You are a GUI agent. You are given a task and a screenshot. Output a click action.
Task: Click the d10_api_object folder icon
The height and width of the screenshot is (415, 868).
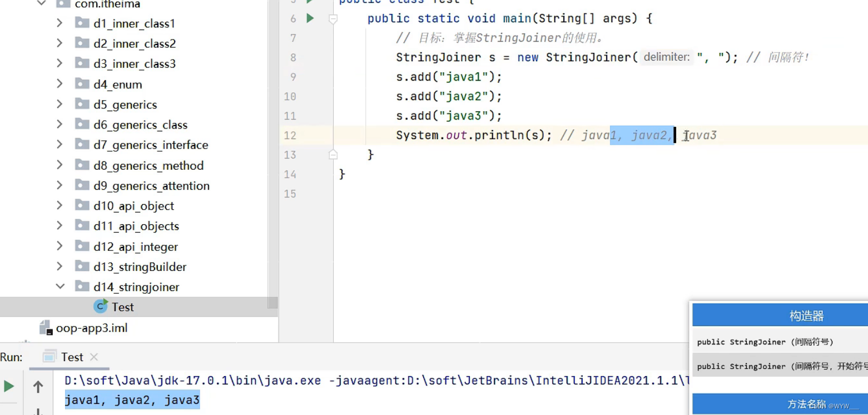(x=82, y=205)
